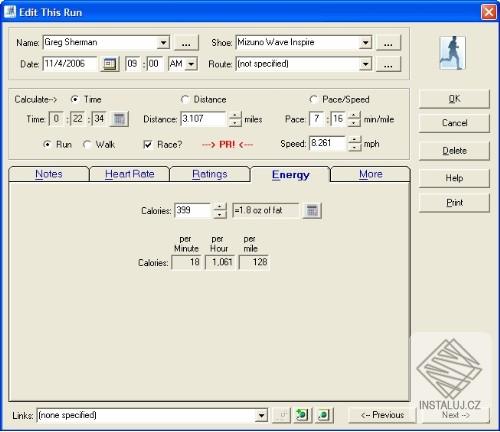Open Help

454,178
